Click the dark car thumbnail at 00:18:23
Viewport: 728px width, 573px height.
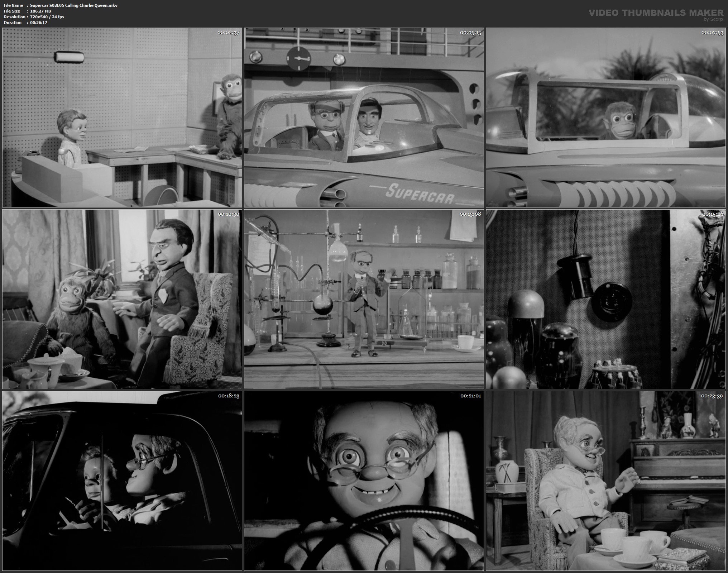click(122, 481)
